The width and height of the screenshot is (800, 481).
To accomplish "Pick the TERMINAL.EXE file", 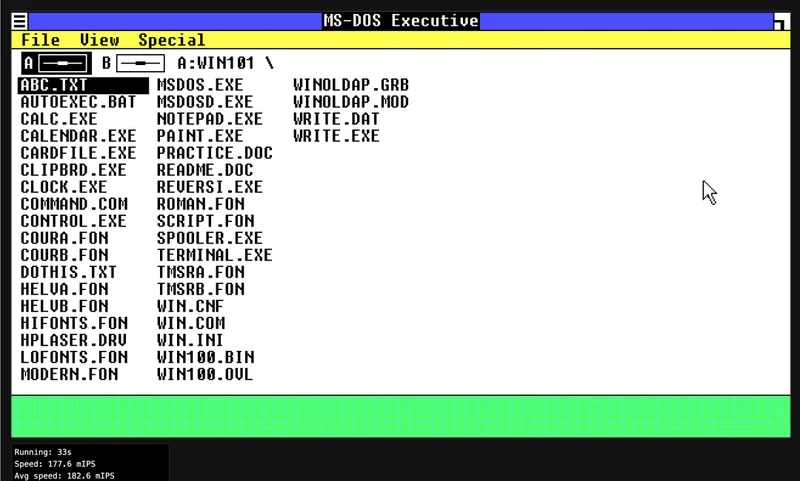I will pyautogui.click(x=214, y=255).
